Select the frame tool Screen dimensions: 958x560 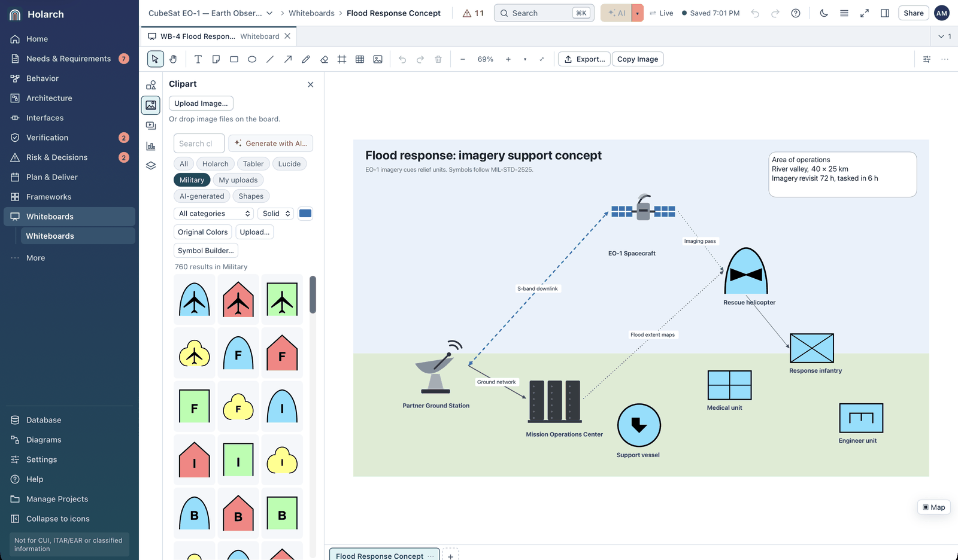coord(342,59)
